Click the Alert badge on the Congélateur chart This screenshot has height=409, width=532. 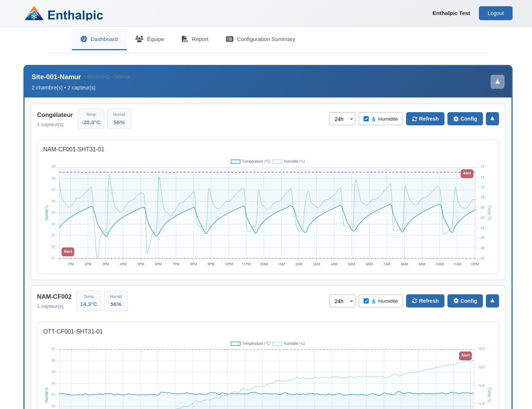467,173
